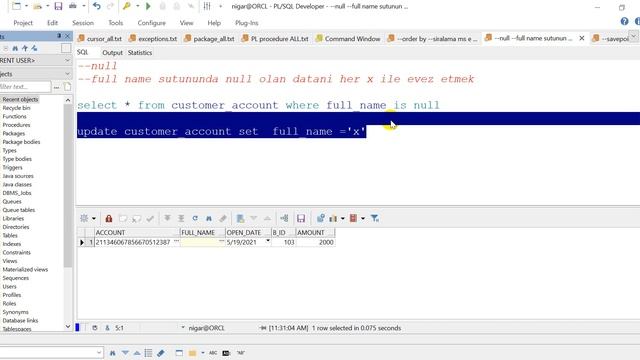This screenshot has width=640, height=360.
Task: Switch to the Statistics tab
Action: pos(140,53)
